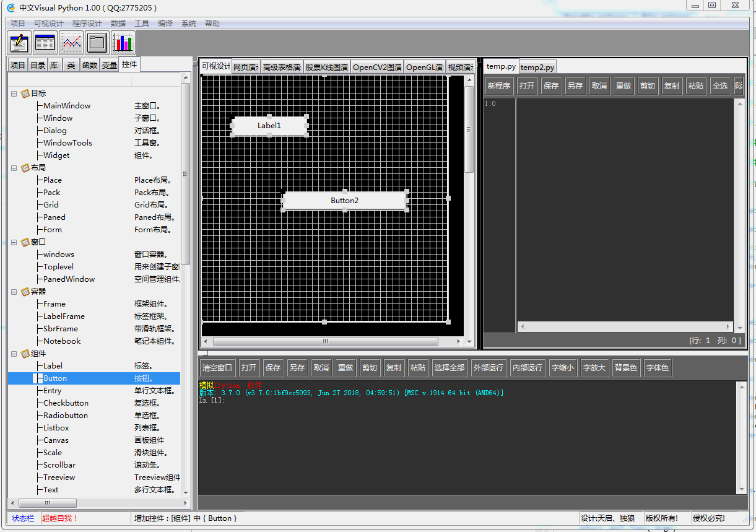Click 全选 in the editor toolbar
The image size is (756, 532).
click(x=720, y=86)
